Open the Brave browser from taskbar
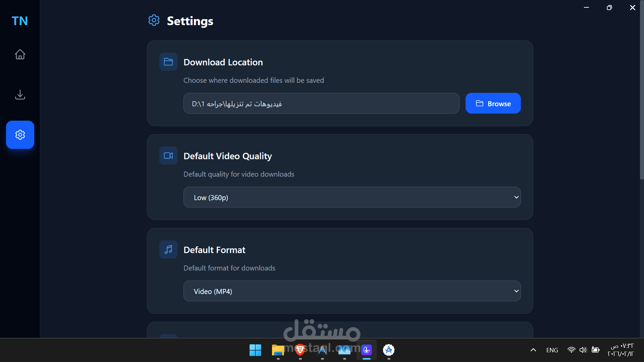Image resolution: width=644 pixels, height=362 pixels. coord(300,350)
